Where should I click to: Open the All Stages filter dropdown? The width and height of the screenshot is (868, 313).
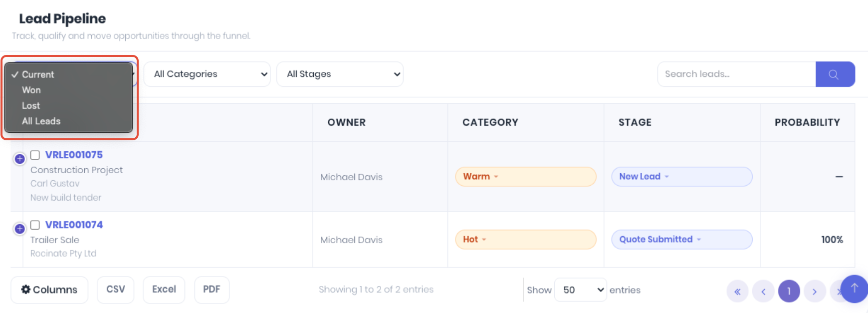[x=340, y=74]
